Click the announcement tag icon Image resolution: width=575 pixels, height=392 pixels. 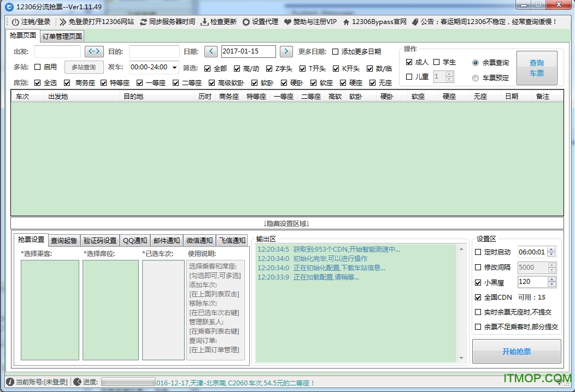415,22
